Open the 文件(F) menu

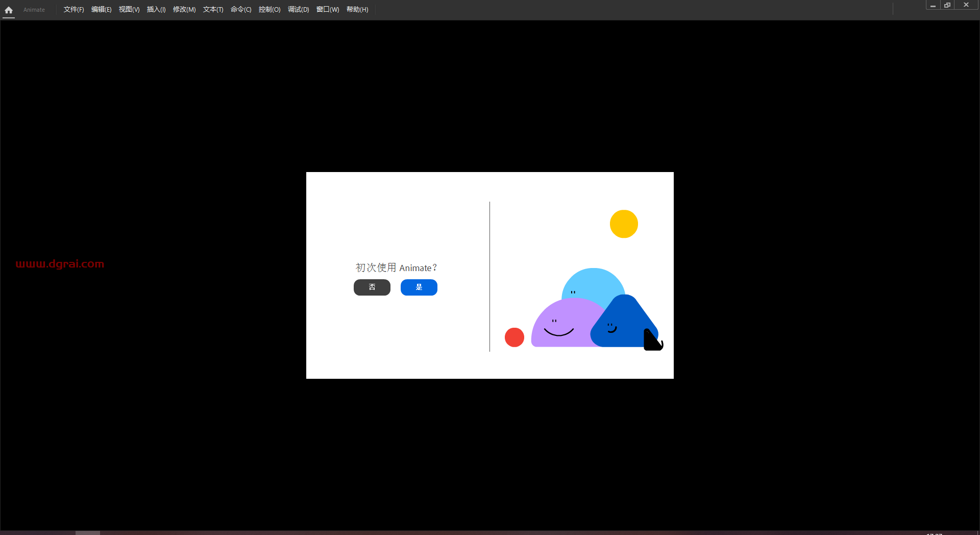tap(73, 9)
